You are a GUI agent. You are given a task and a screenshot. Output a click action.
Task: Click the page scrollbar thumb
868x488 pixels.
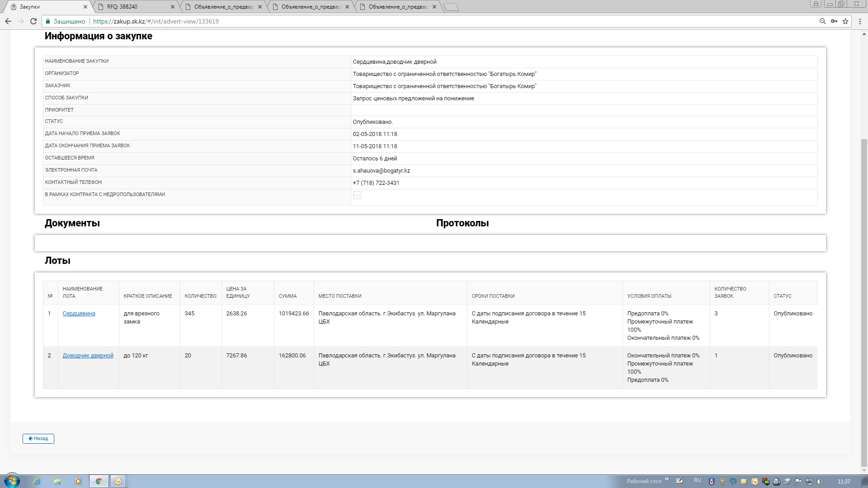[864, 303]
